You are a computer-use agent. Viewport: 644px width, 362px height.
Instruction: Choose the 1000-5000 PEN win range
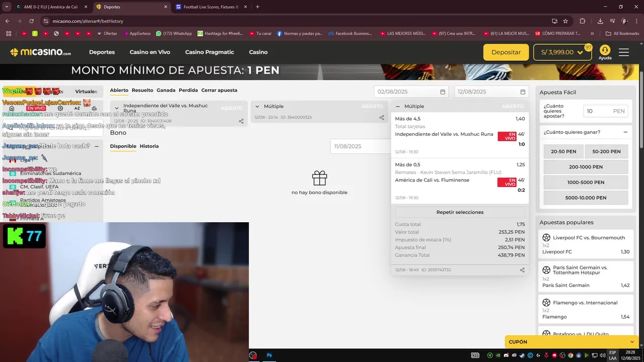586,183
